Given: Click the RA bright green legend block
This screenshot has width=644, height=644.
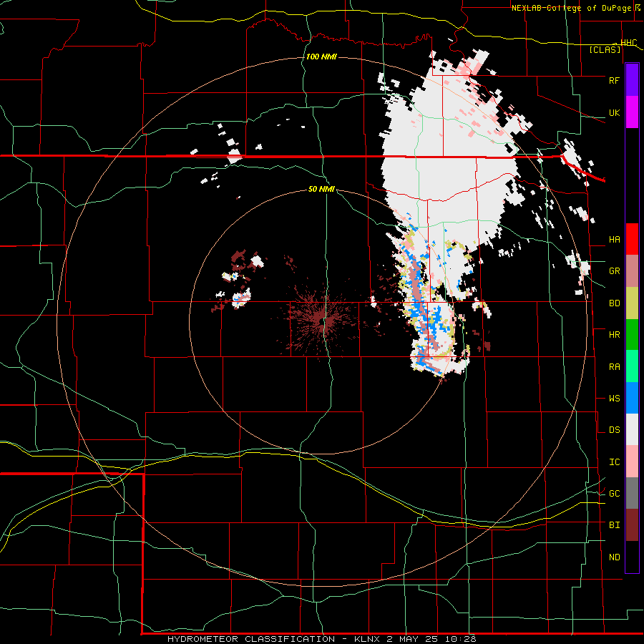Looking at the screenshot, I should tap(632, 366).
